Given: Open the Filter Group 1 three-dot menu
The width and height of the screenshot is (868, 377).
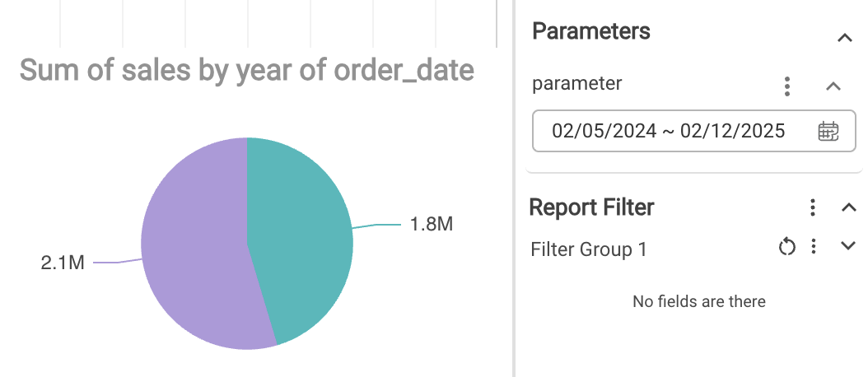Looking at the screenshot, I should 814,247.
